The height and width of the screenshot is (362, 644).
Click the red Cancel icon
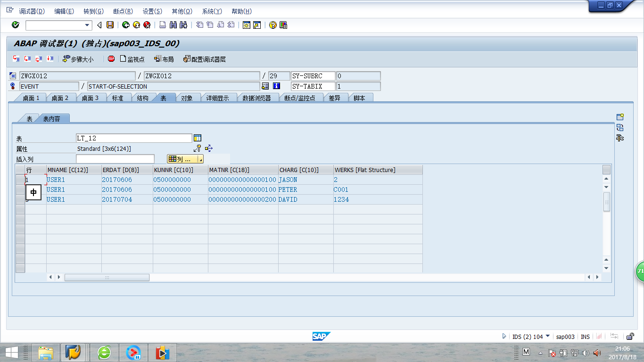[147, 25]
